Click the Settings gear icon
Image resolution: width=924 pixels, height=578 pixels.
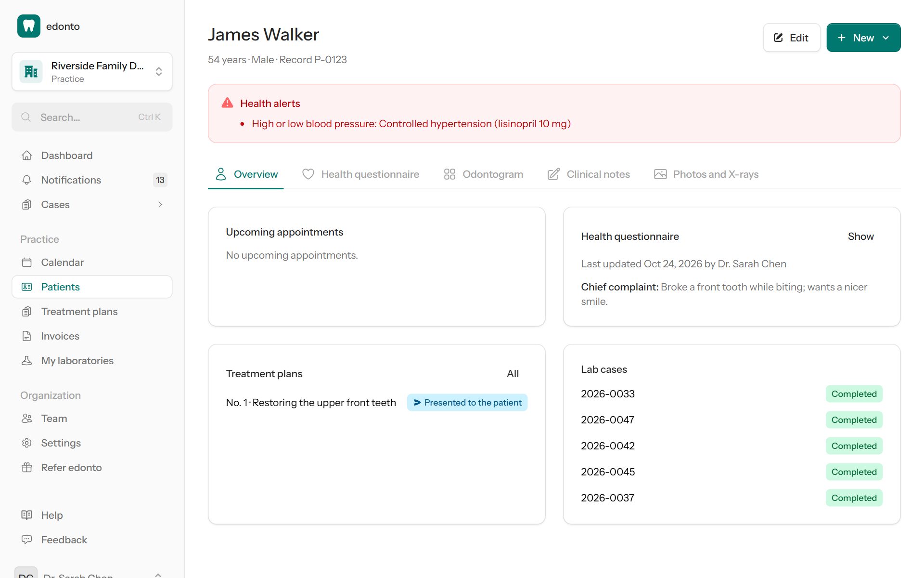27,443
